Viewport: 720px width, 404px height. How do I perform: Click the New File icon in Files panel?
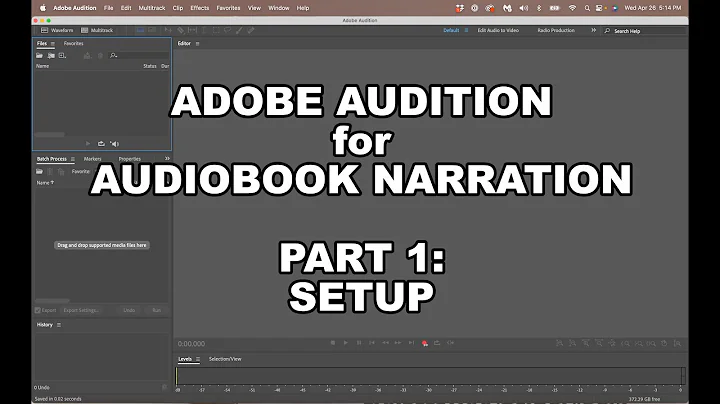coord(62,56)
